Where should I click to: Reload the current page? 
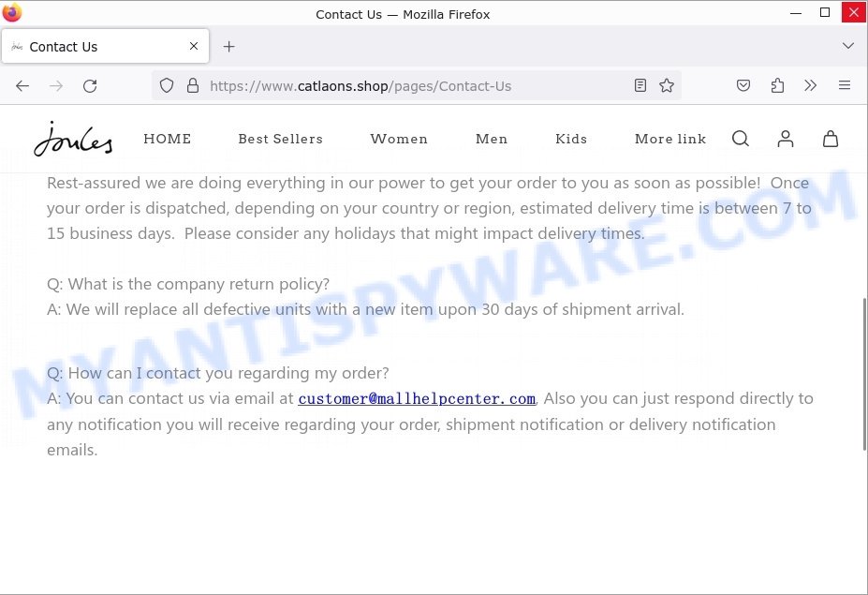coord(90,86)
